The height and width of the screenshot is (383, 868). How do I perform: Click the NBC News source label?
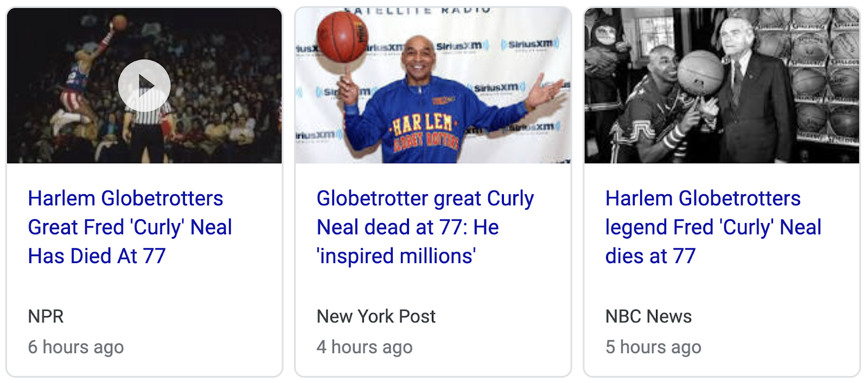[648, 316]
